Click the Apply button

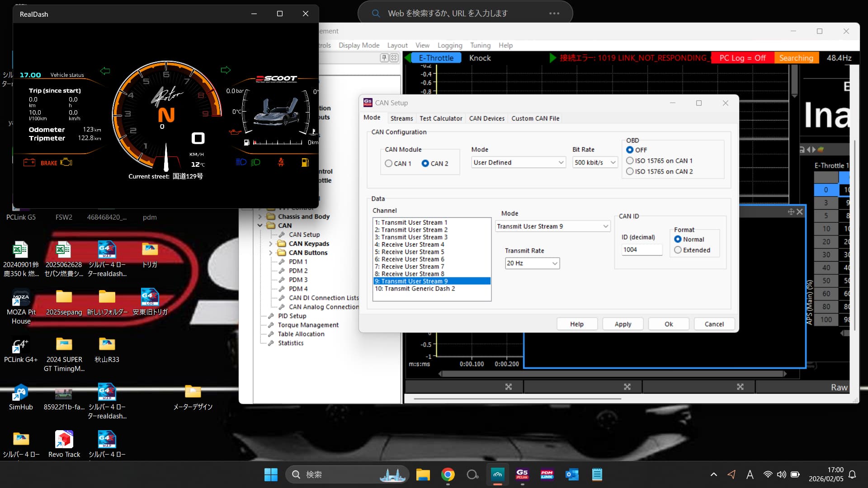(x=623, y=324)
